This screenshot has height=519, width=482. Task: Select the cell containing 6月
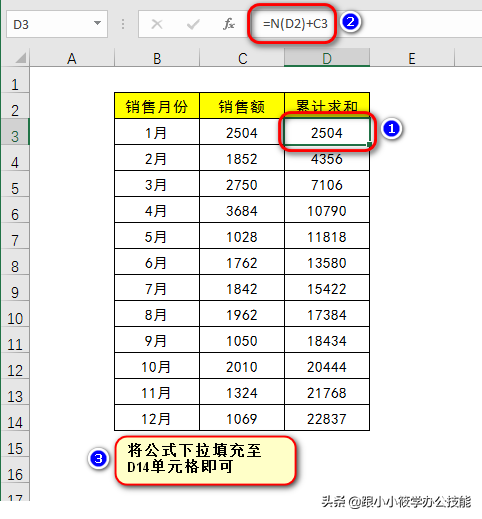pyautogui.click(x=157, y=262)
